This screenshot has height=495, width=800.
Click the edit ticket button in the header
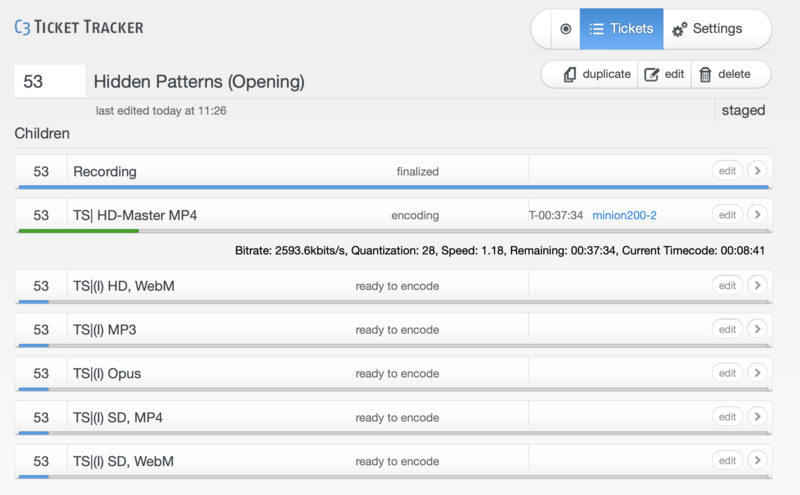(x=664, y=75)
